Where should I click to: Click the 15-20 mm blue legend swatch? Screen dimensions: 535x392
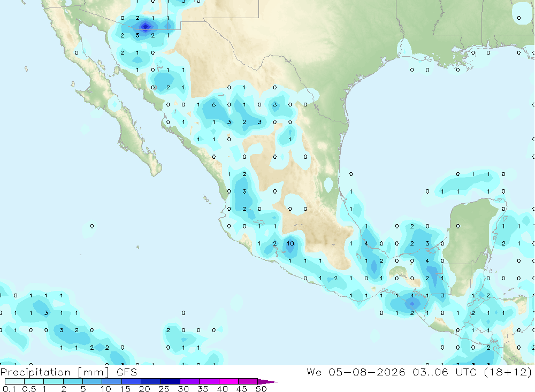click(132, 381)
